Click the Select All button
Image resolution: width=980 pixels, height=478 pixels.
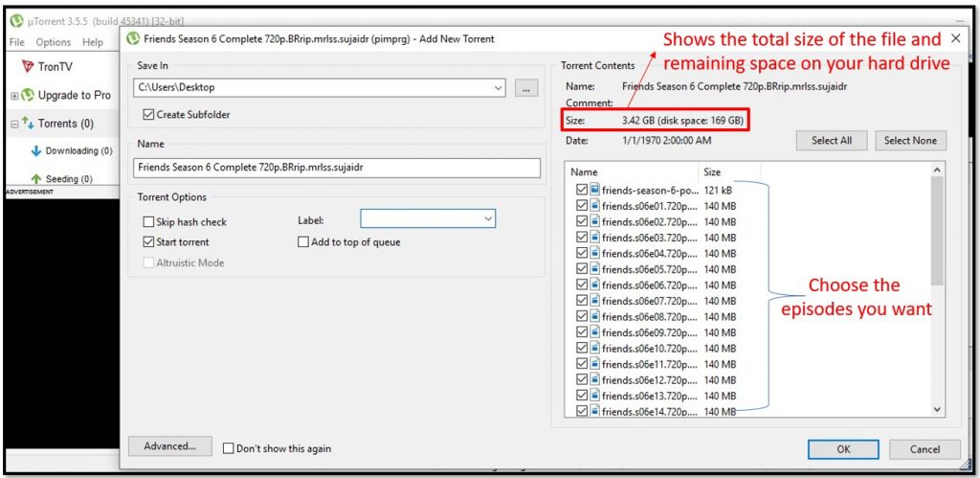pyautogui.click(x=832, y=141)
